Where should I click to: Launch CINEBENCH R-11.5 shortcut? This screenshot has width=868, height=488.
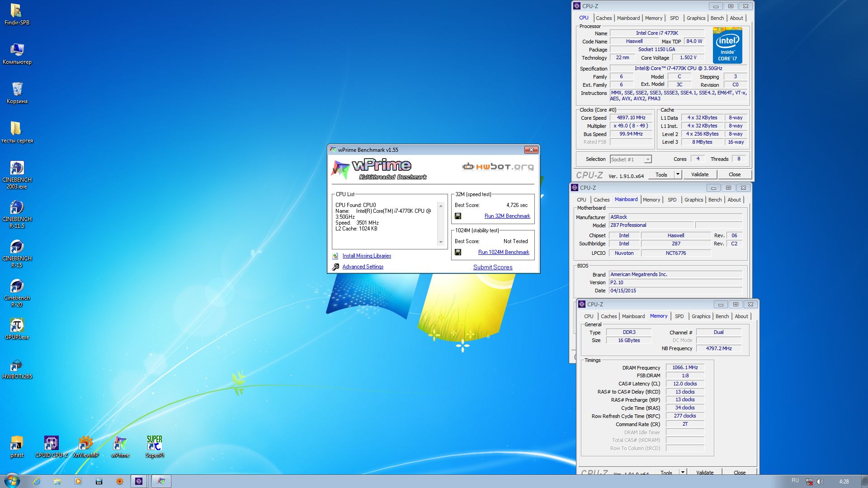click(17, 214)
